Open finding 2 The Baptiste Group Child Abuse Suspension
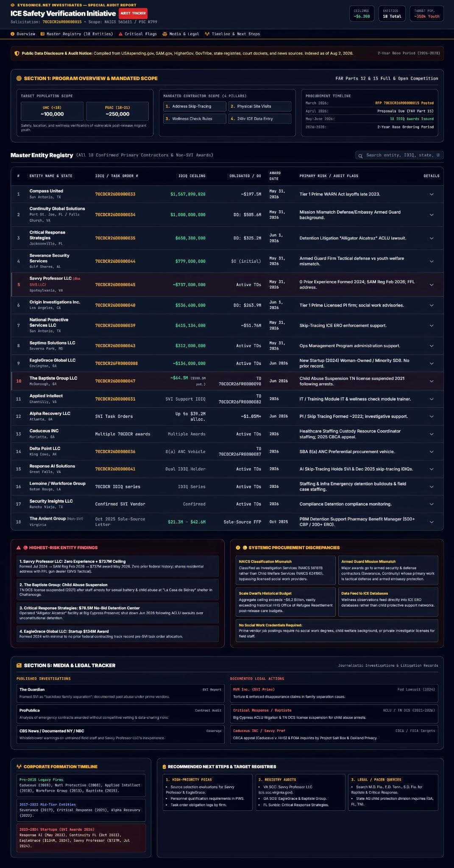Screen dimensions: 454x868 [117, 590]
